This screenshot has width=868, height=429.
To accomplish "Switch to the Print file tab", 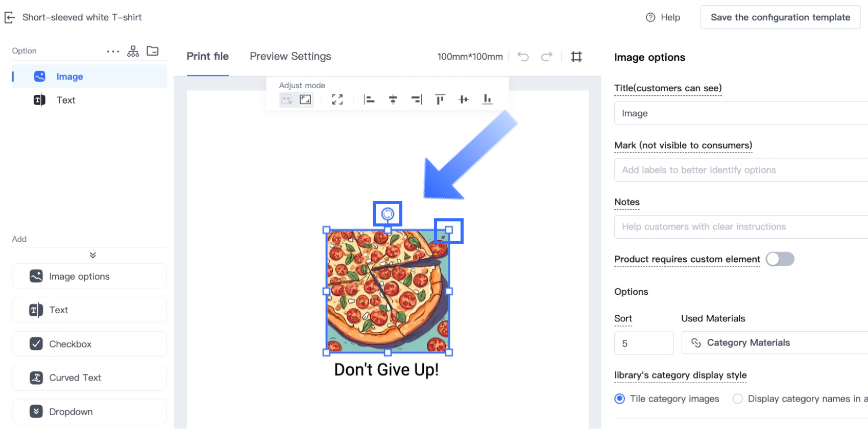I will (x=208, y=57).
